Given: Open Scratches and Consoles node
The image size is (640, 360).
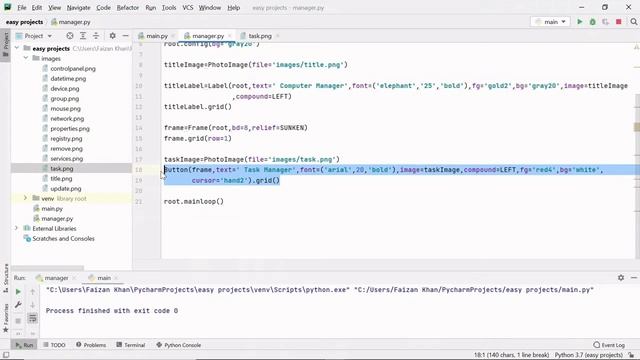Looking at the screenshot, I should 63,238.
